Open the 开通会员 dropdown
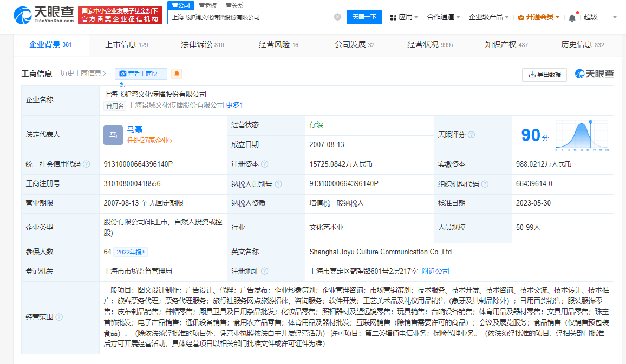 click(x=538, y=17)
